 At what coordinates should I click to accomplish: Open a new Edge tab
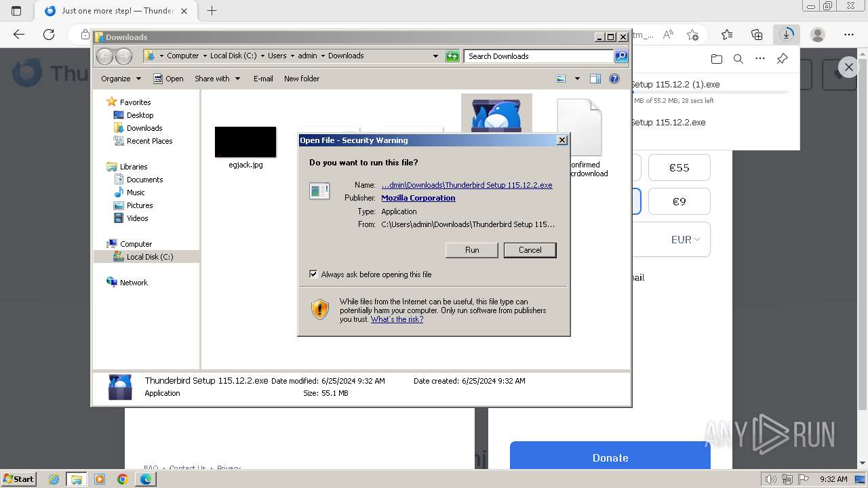pos(212,11)
